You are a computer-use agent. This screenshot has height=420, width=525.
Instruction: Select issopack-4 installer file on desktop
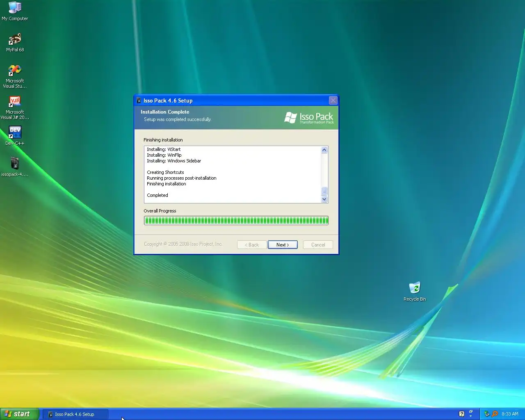[15, 167]
